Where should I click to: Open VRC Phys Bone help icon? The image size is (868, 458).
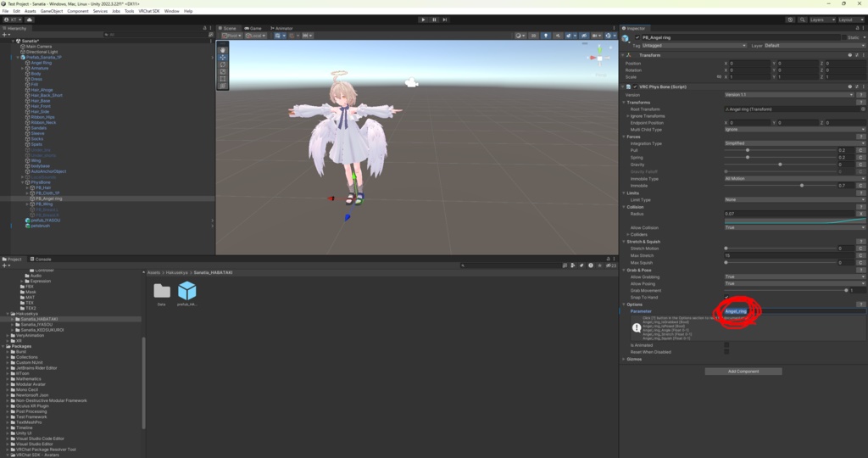coord(849,87)
